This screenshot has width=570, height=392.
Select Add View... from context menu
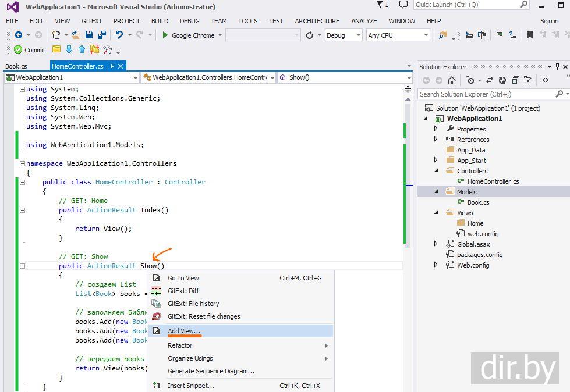coord(184,331)
